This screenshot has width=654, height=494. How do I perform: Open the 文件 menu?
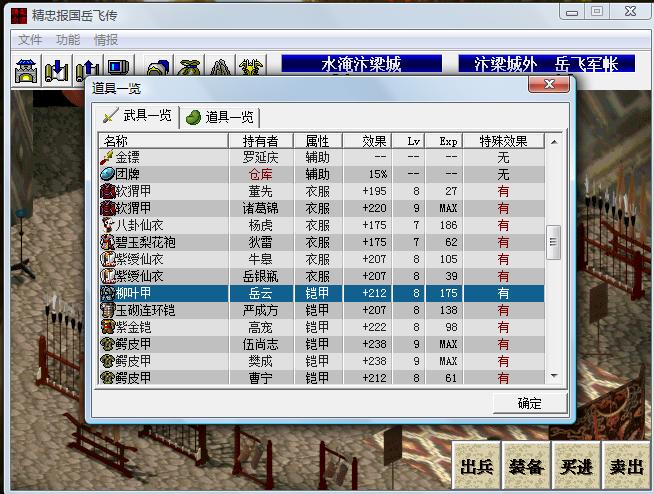coord(30,40)
